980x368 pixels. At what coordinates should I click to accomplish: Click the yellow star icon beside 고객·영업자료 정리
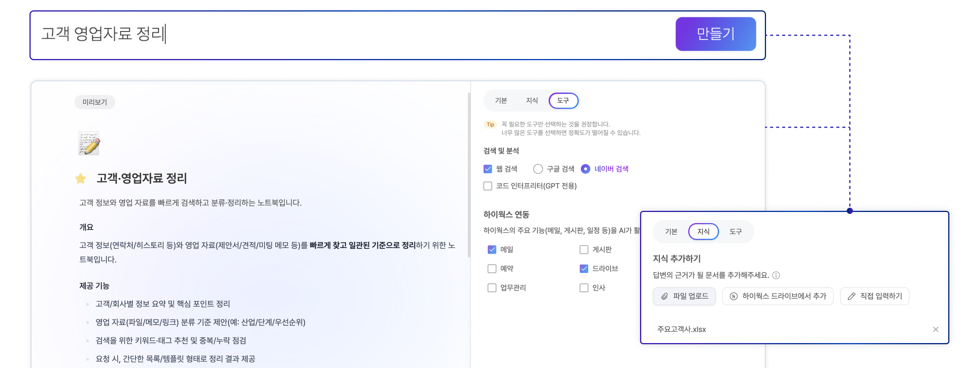click(x=80, y=179)
